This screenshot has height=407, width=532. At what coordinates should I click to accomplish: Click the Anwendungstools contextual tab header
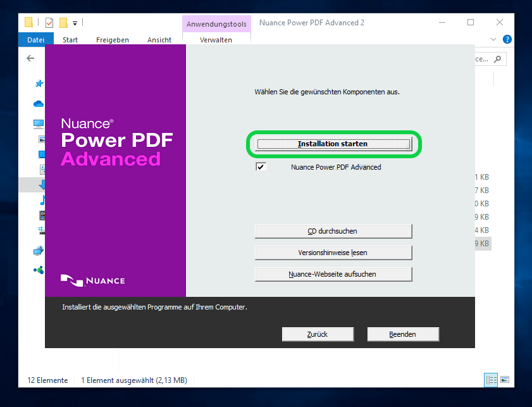[216, 24]
